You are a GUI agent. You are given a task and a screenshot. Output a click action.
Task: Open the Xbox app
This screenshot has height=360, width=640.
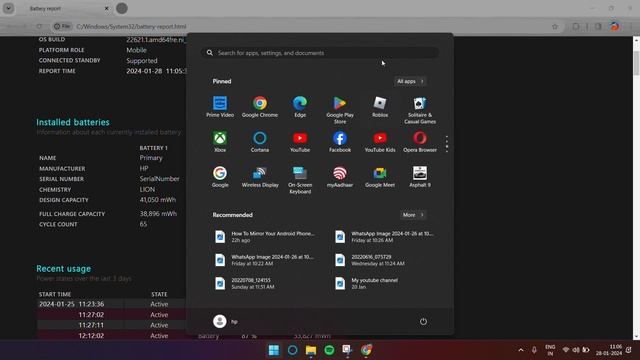click(220, 142)
